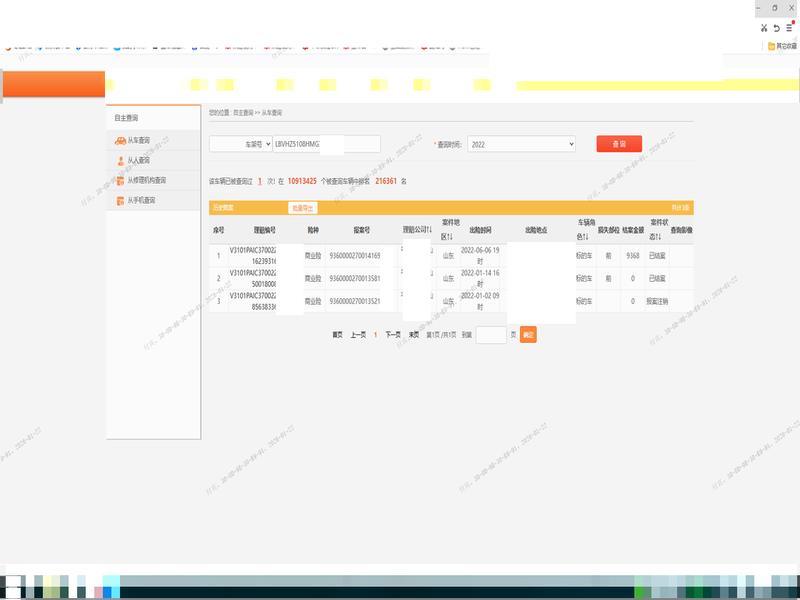This screenshot has height=600, width=800.
Task: Sort table by 案件状态 column header
Action: [x=658, y=230]
